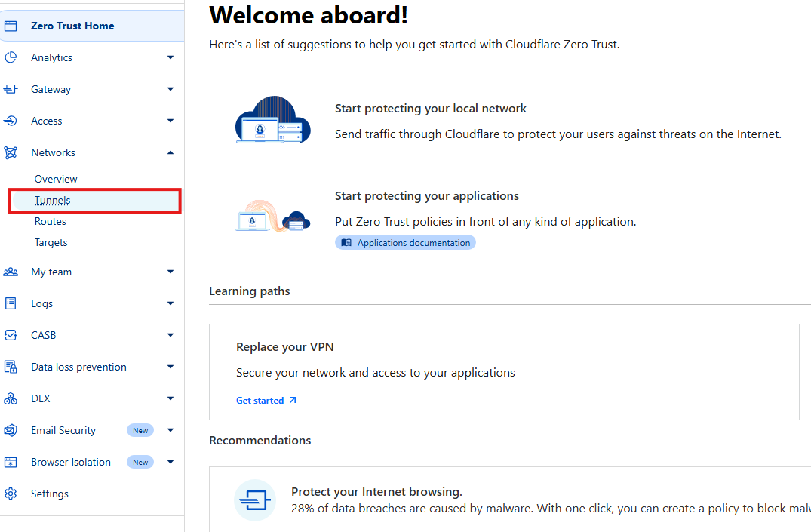Image resolution: width=811 pixels, height=532 pixels.
Task: Click the Gateway sidebar icon
Action: 11,89
